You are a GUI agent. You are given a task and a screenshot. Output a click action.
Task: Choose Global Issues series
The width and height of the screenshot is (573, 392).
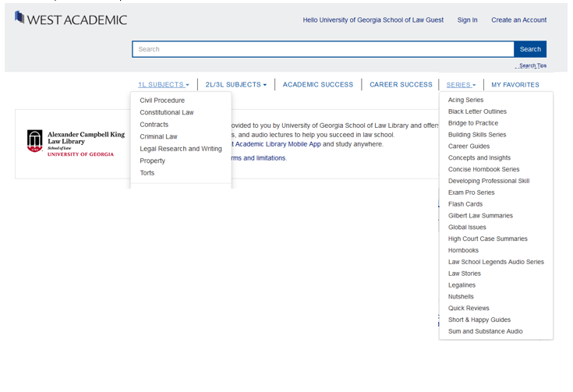tap(468, 228)
